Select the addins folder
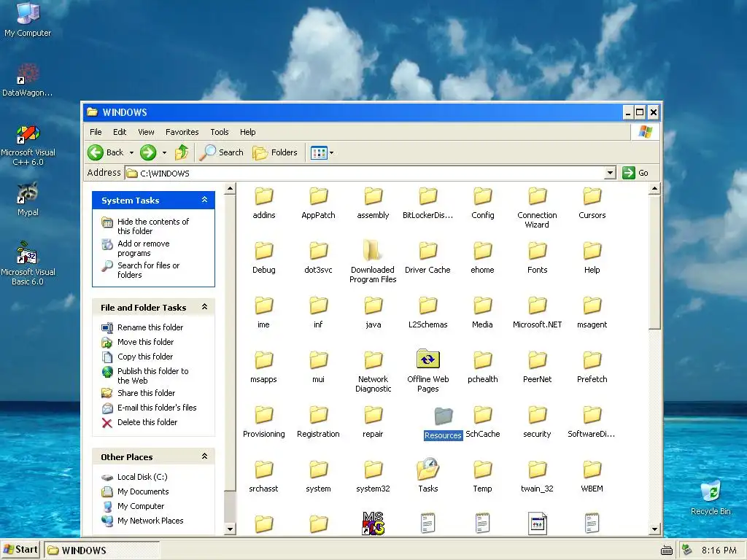 click(264, 203)
